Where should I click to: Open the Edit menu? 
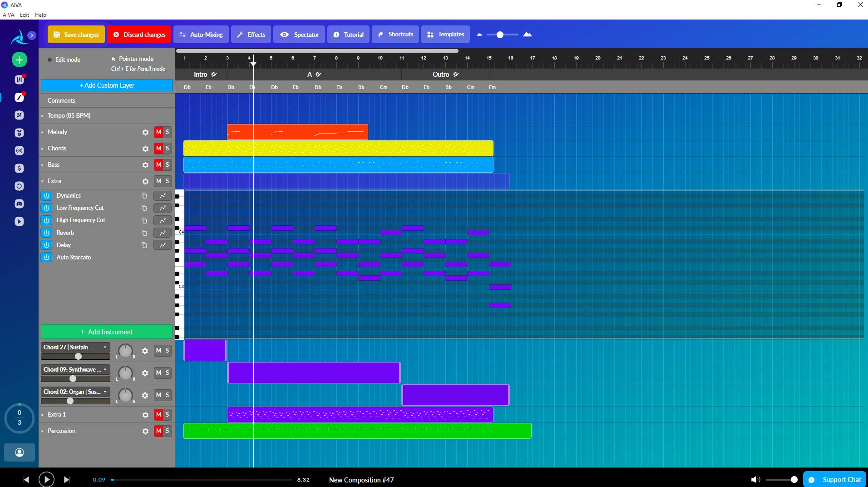25,15
